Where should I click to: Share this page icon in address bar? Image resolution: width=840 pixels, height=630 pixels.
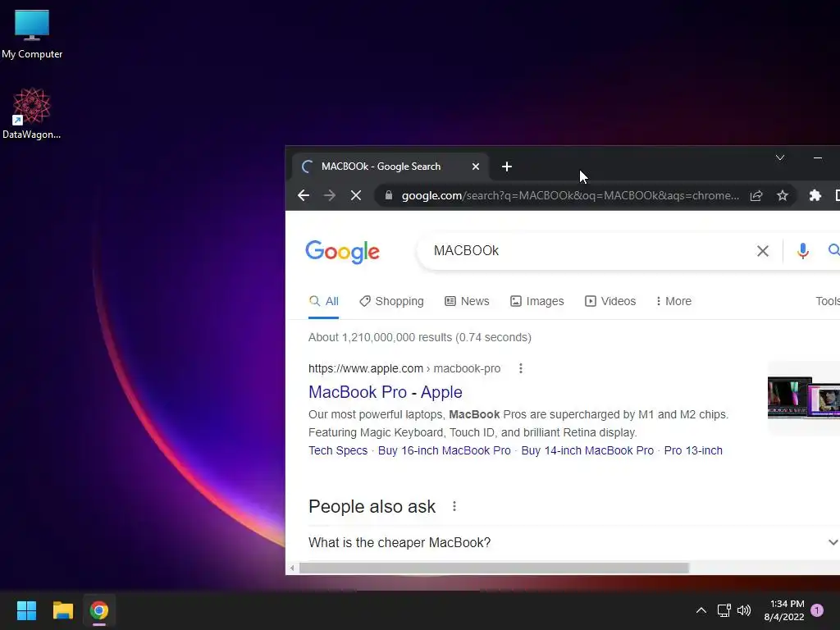tap(756, 195)
